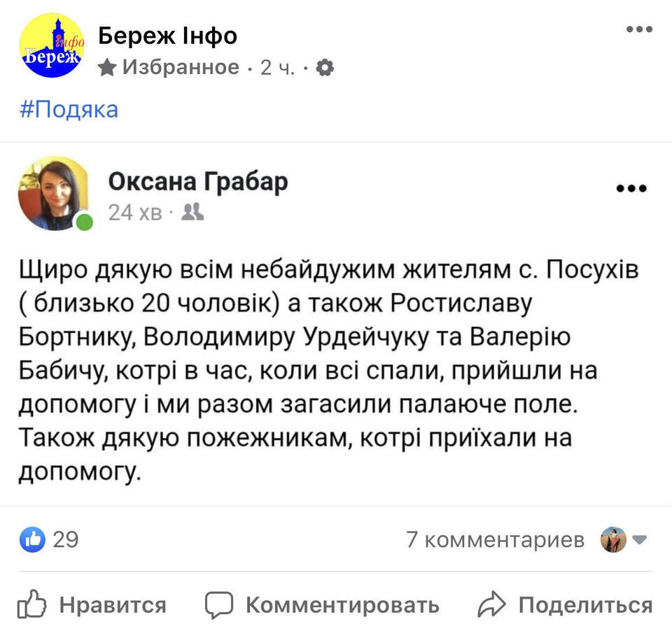Click the gear icon after the timestamp
This screenshot has height=624, width=672.
(x=325, y=67)
